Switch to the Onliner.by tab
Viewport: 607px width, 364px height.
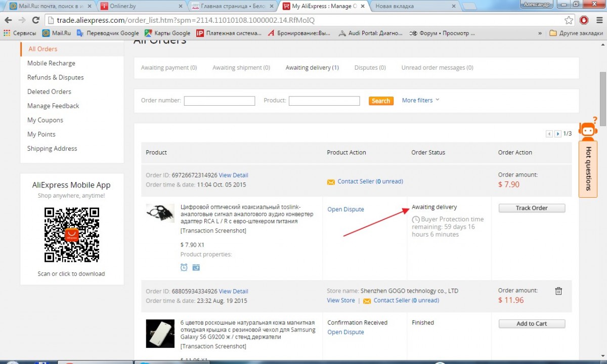(142, 6)
